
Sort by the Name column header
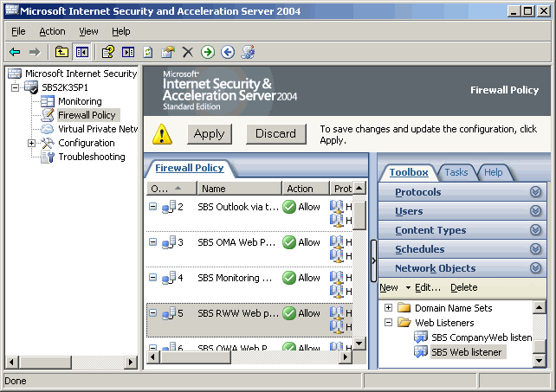click(240, 189)
